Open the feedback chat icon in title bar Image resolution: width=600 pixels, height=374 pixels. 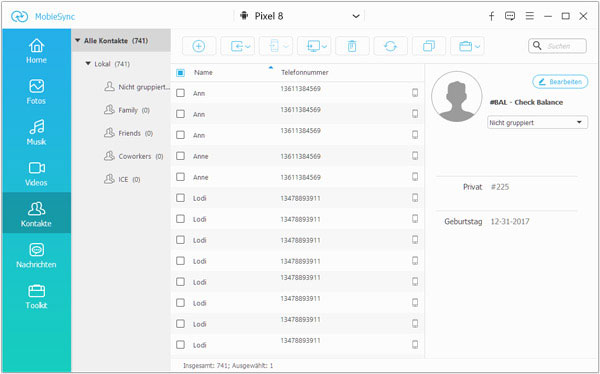510,16
